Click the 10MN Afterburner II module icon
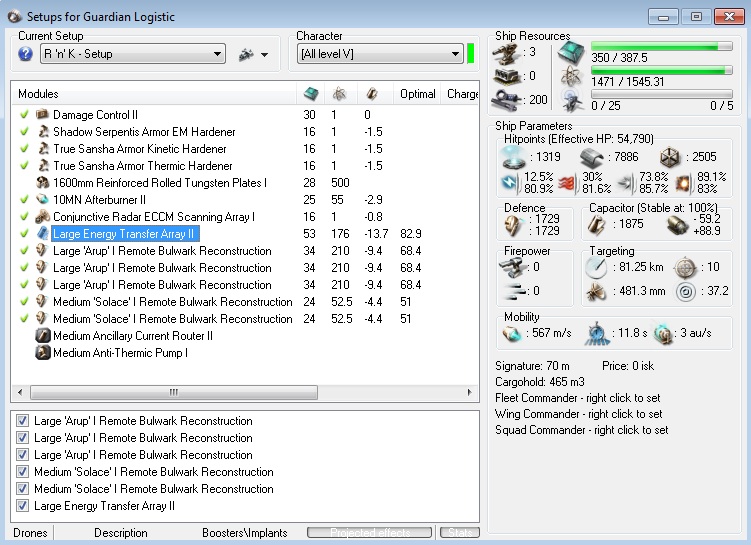Screen dimensions: 751x545 43,200
